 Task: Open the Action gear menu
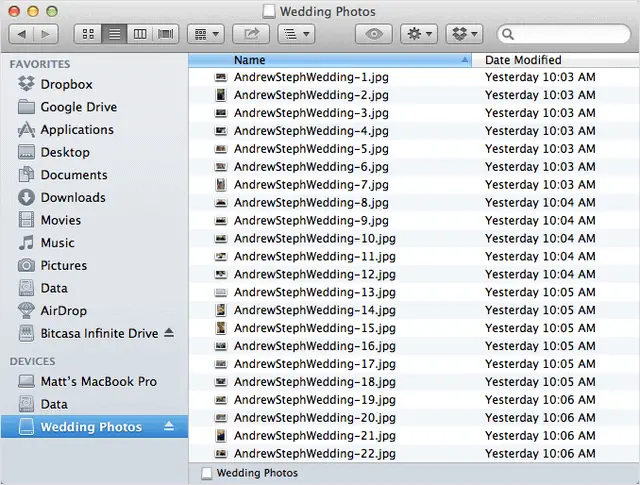point(419,34)
